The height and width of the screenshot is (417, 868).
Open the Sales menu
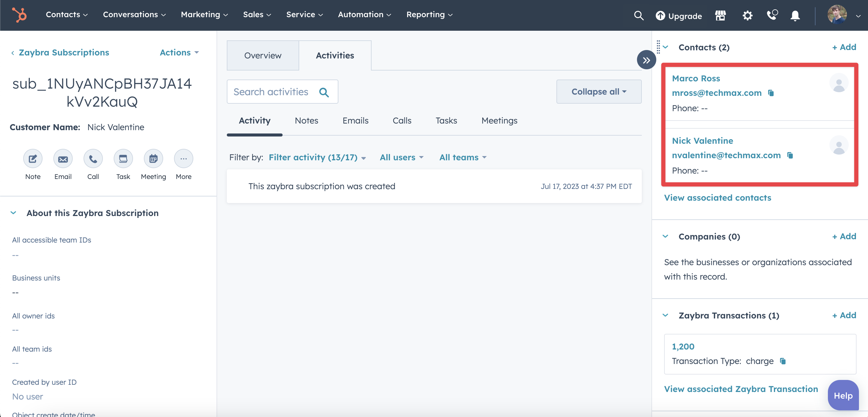[x=257, y=14]
